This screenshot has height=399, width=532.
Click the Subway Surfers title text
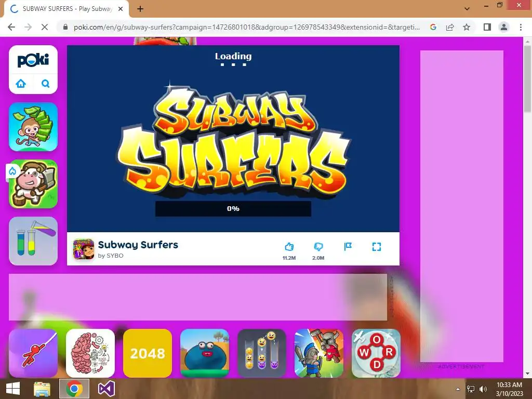point(138,245)
